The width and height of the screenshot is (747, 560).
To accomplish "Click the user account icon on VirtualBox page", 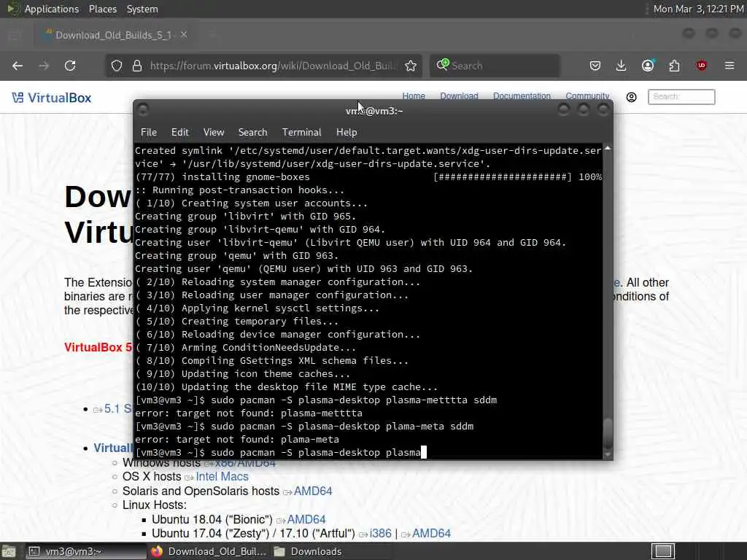I will tap(631, 97).
